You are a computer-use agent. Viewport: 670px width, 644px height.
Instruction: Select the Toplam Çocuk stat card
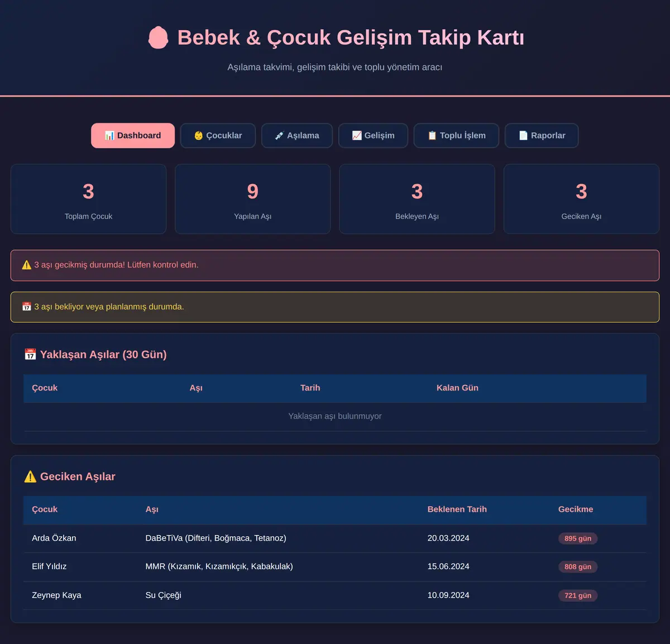(88, 199)
